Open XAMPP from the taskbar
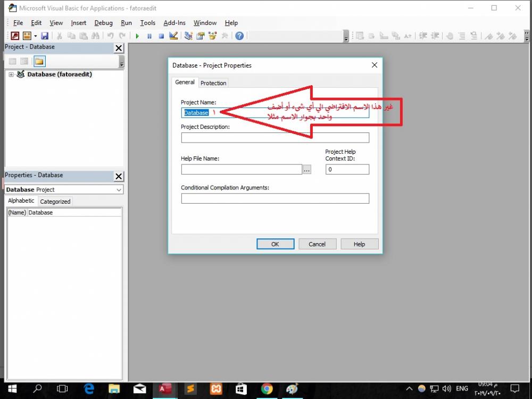 pos(216,389)
